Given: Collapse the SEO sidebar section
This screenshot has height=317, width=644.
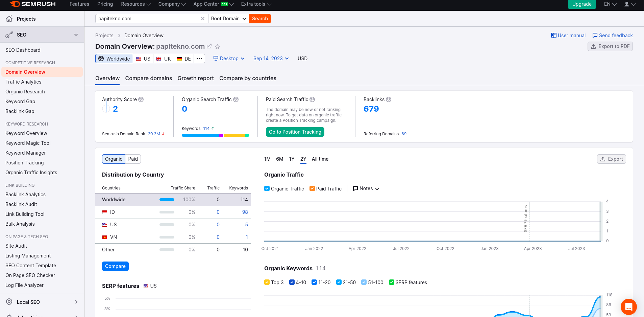Looking at the screenshot, I should coord(76,35).
